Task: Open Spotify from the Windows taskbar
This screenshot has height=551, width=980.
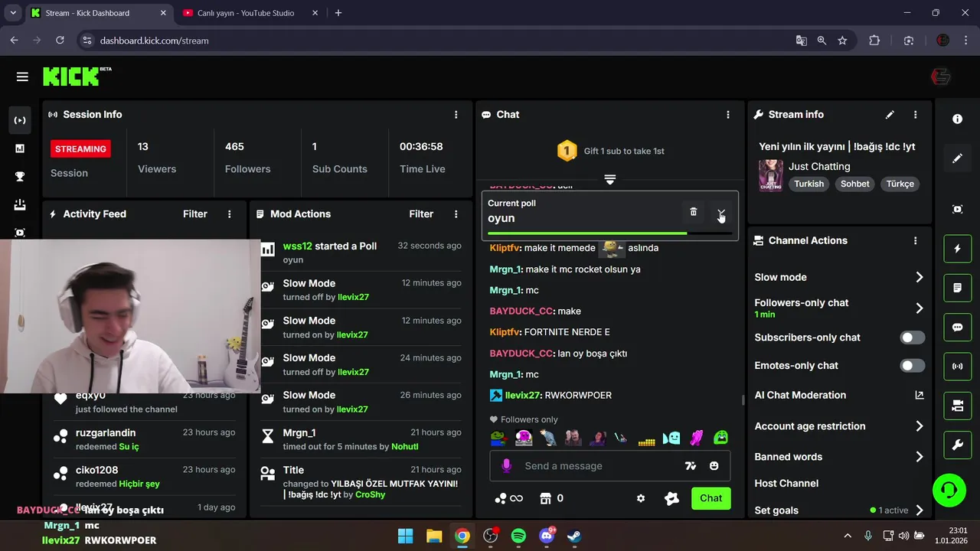Action: click(518, 536)
